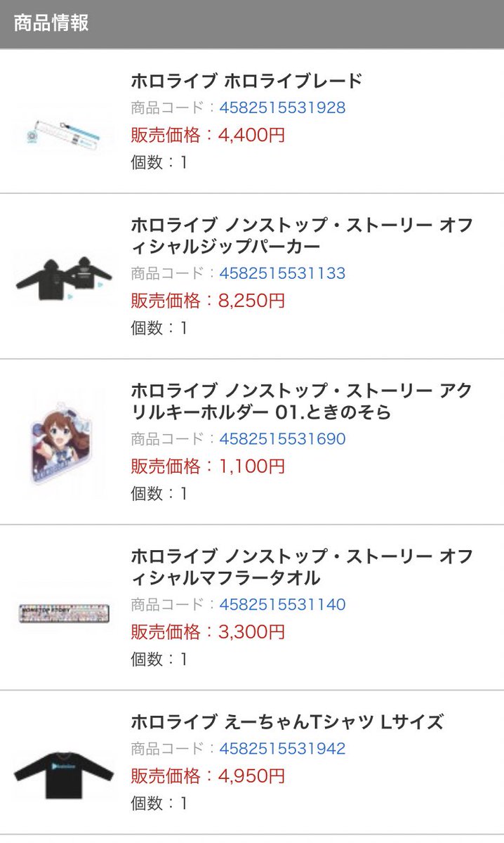Open the black long-sleeve T-shirt image
Viewport: 504px width, 843px height.
(64, 774)
